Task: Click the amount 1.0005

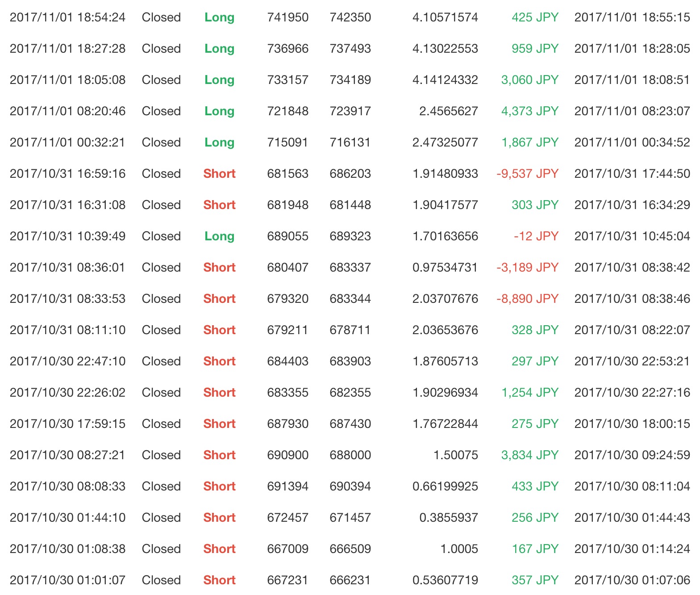Action: point(459,549)
